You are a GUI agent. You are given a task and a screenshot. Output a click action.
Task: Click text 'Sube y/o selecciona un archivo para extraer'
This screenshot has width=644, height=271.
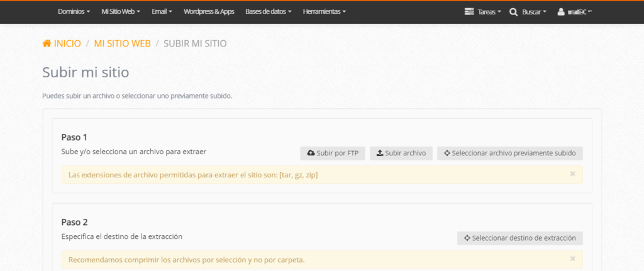(x=134, y=152)
